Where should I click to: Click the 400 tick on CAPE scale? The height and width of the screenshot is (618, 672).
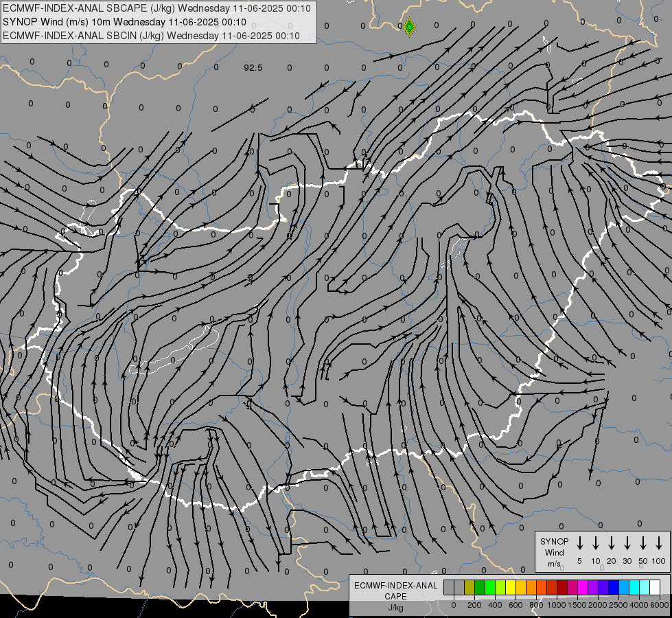pyautogui.click(x=495, y=605)
